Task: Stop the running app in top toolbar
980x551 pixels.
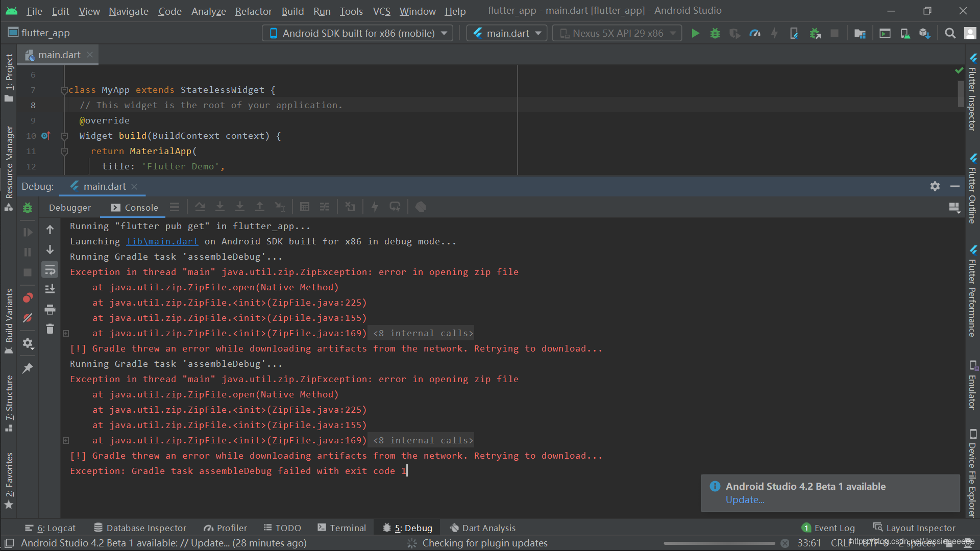Action: tap(835, 34)
